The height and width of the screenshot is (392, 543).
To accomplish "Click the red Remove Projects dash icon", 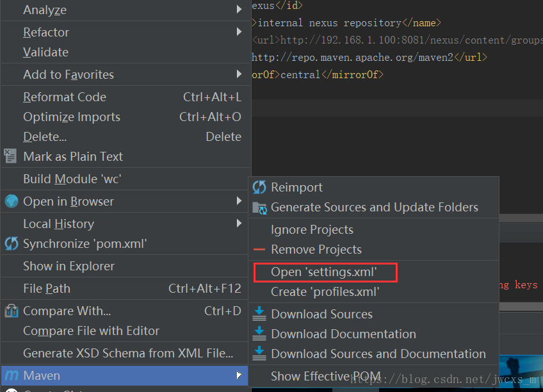I will point(259,250).
